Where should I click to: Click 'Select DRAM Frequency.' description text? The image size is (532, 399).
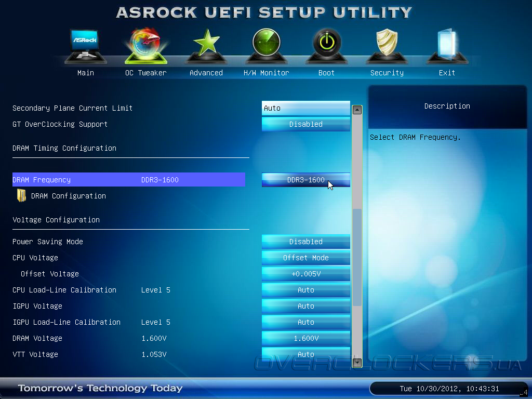click(x=415, y=137)
